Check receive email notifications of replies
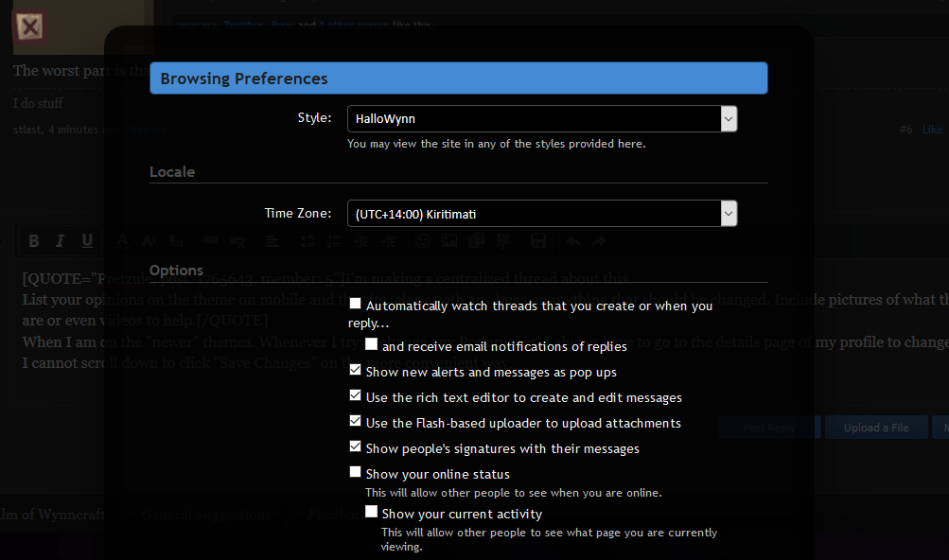Viewport: 949px width, 560px height. click(372, 344)
